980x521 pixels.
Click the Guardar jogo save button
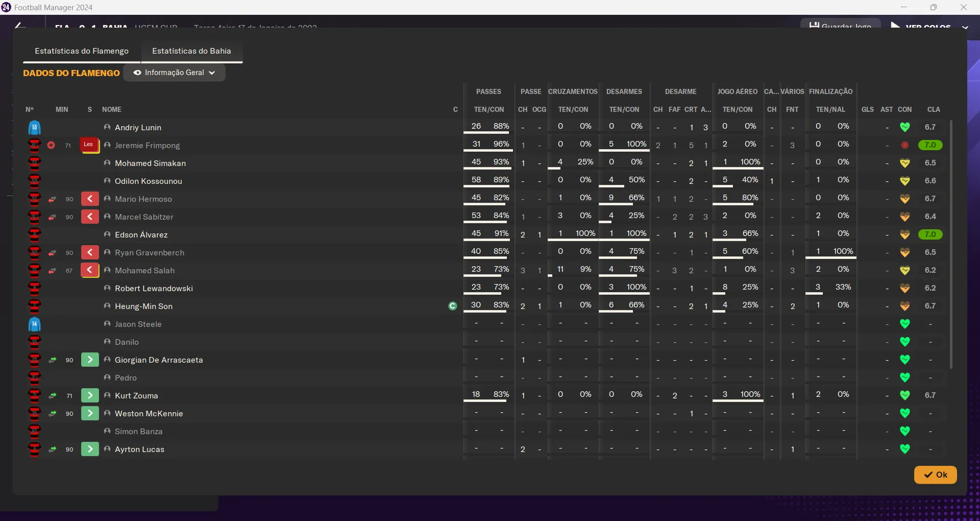pyautogui.click(x=840, y=25)
